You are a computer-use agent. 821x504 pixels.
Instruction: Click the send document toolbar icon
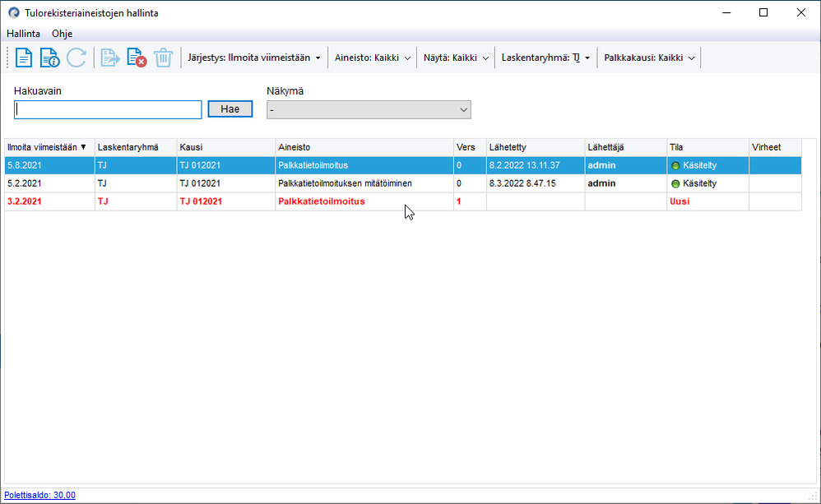click(110, 58)
